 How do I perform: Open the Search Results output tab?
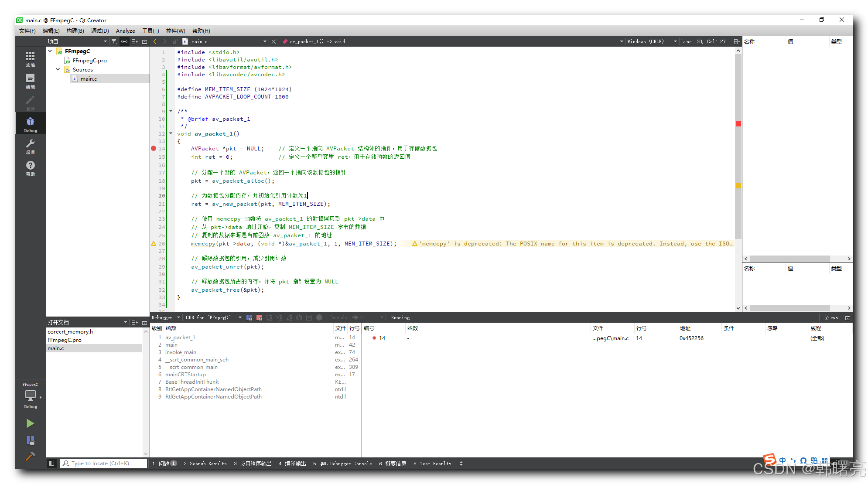(205, 464)
